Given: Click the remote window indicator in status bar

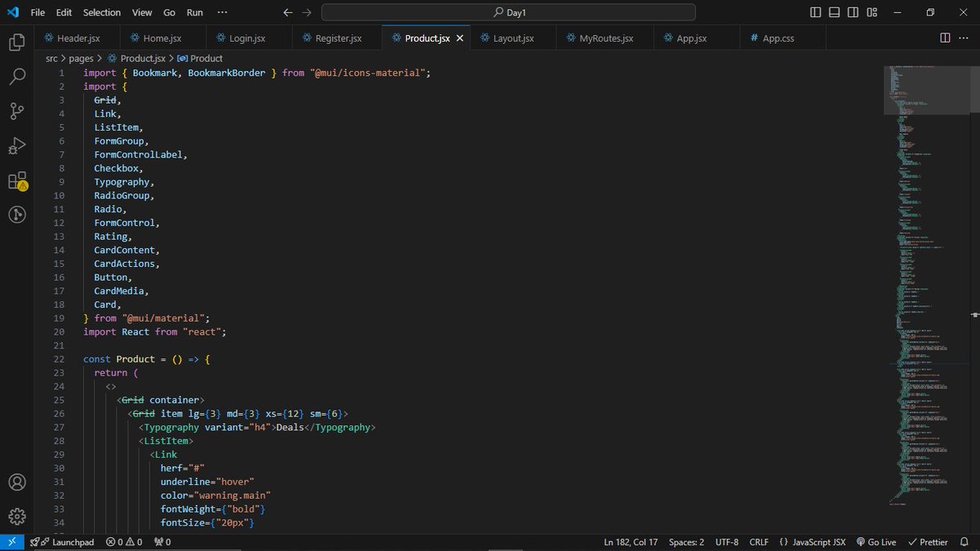Looking at the screenshot, I should coord(11,542).
